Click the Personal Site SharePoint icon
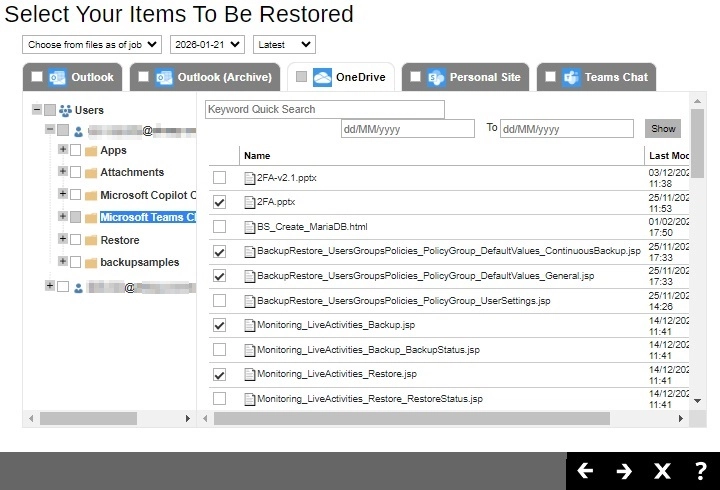 436,77
